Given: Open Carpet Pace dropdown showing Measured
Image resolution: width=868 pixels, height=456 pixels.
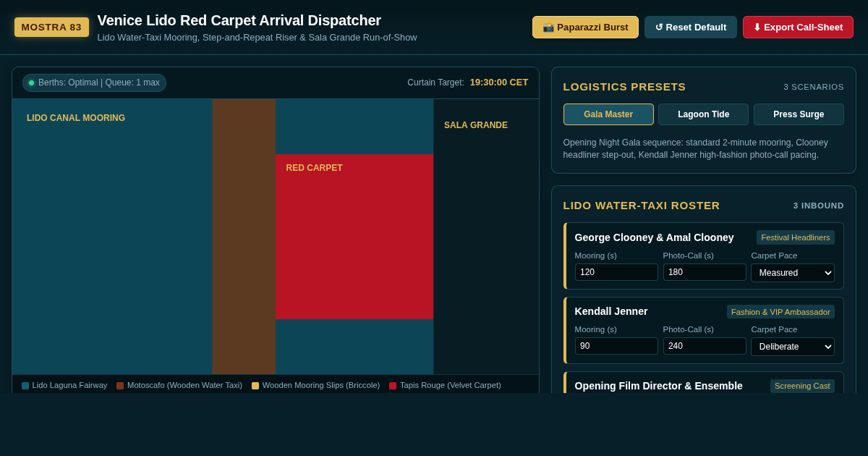Looking at the screenshot, I should point(793,273).
